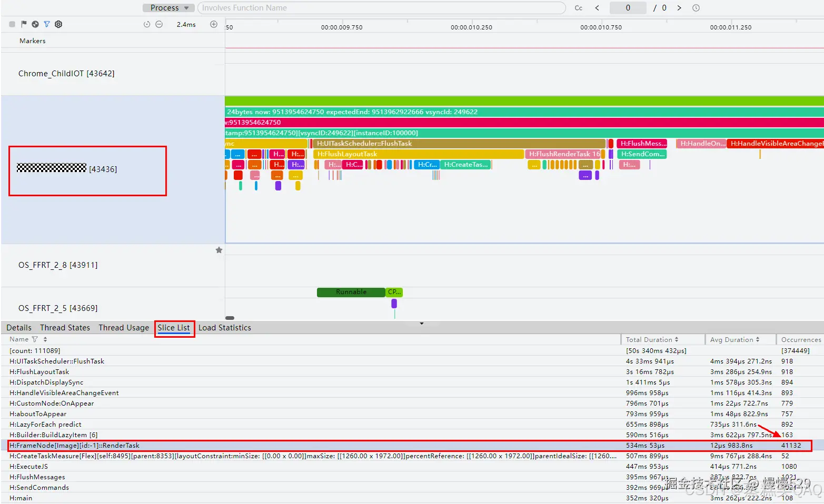Click the H:FlushMess... slice

(642, 144)
